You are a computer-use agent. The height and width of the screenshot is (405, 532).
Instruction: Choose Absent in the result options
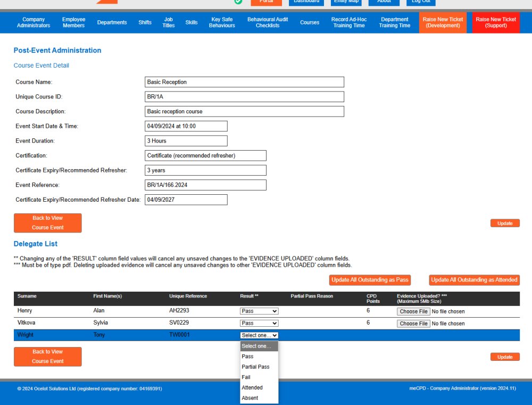(250, 398)
